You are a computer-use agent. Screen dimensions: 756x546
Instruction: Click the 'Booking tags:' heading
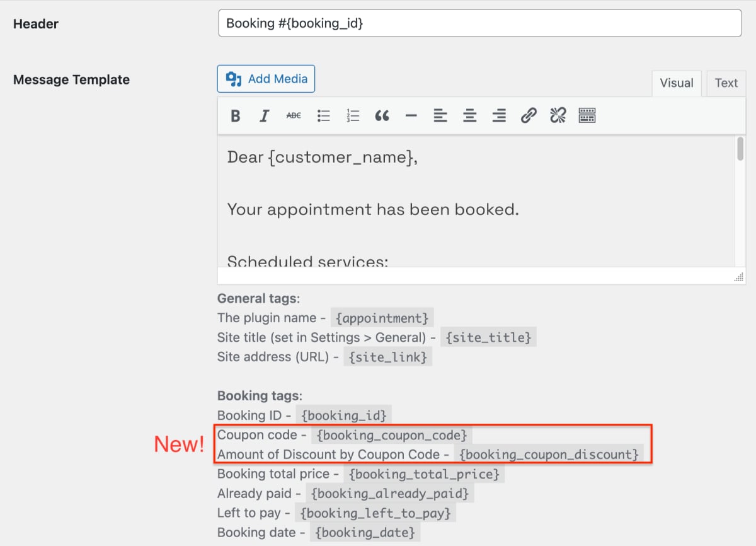click(260, 396)
